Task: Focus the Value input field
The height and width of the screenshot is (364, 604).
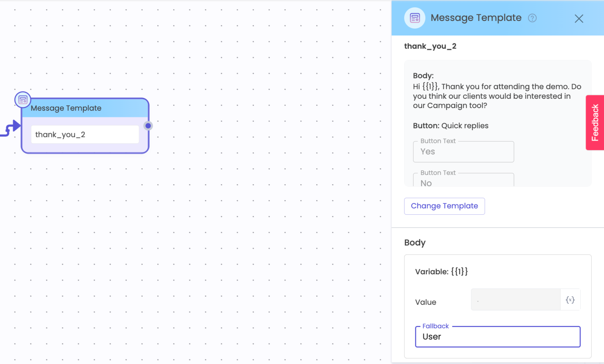Action: (x=516, y=300)
